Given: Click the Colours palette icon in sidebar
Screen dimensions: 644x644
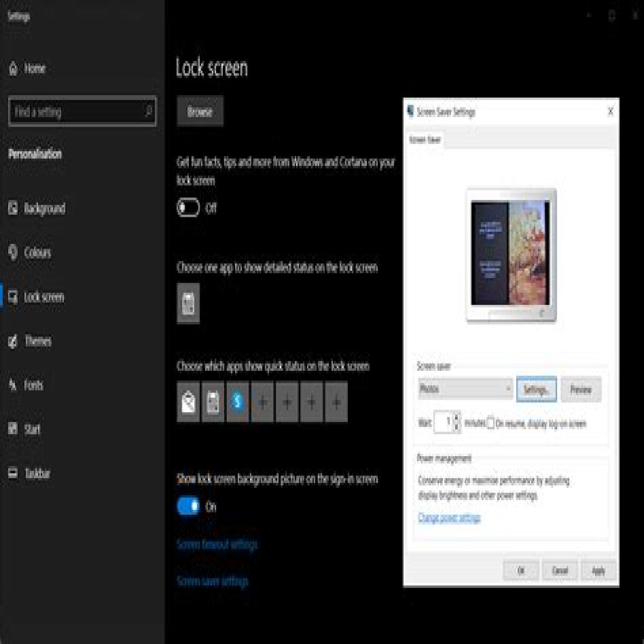Looking at the screenshot, I should point(13,252).
